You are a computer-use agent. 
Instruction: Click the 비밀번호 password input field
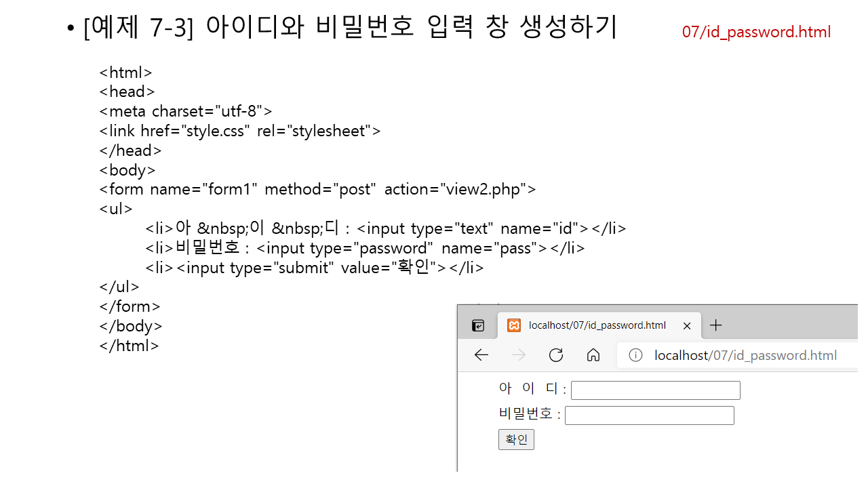click(x=649, y=415)
